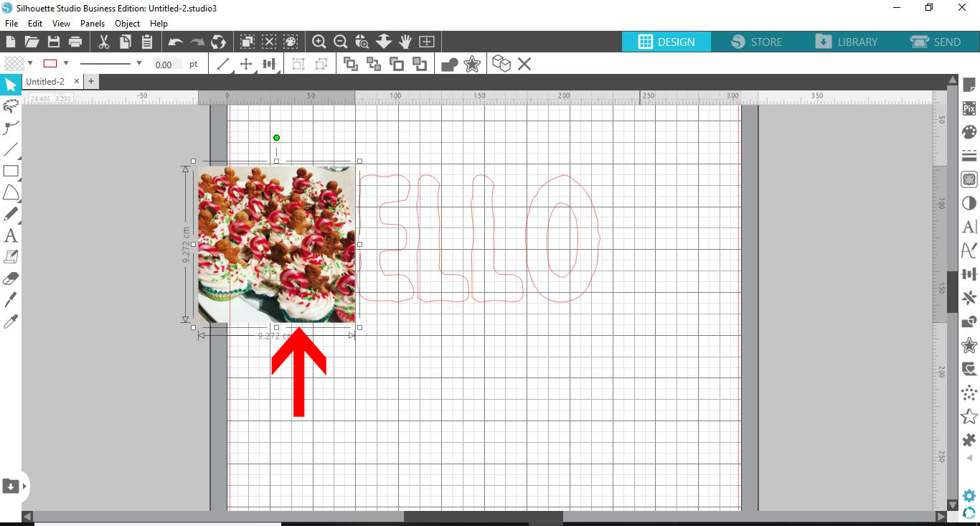Open the Image Effects panel
The height and width of the screenshot is (526, 980).
click(x=969, y=203)
